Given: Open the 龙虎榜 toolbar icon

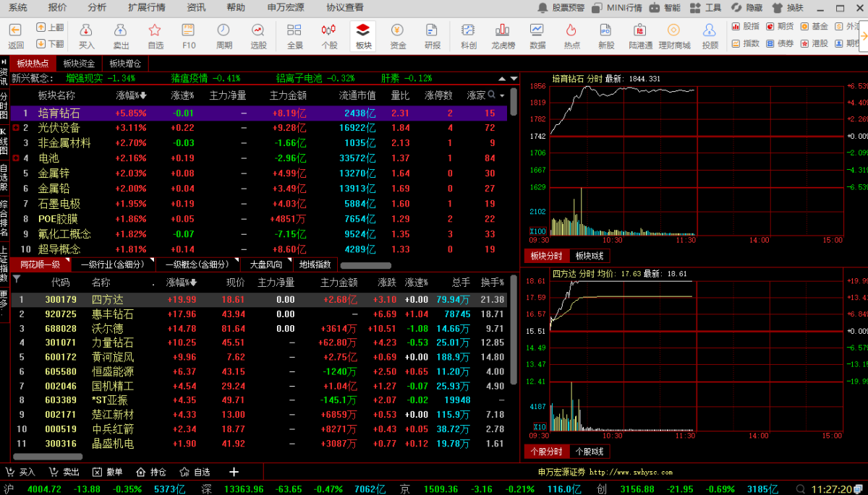Looking at the screenshot, I should tap(503, 35).
